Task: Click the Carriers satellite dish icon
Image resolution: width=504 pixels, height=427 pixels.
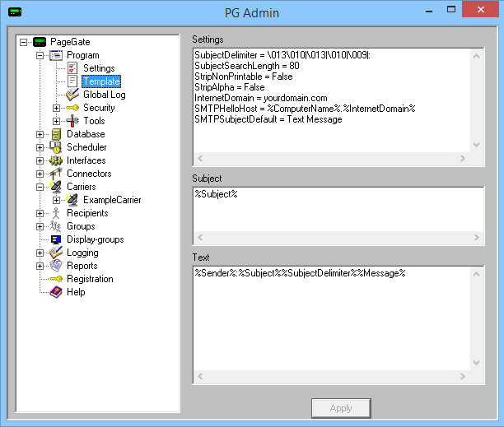Action: (x=56, y=187)
